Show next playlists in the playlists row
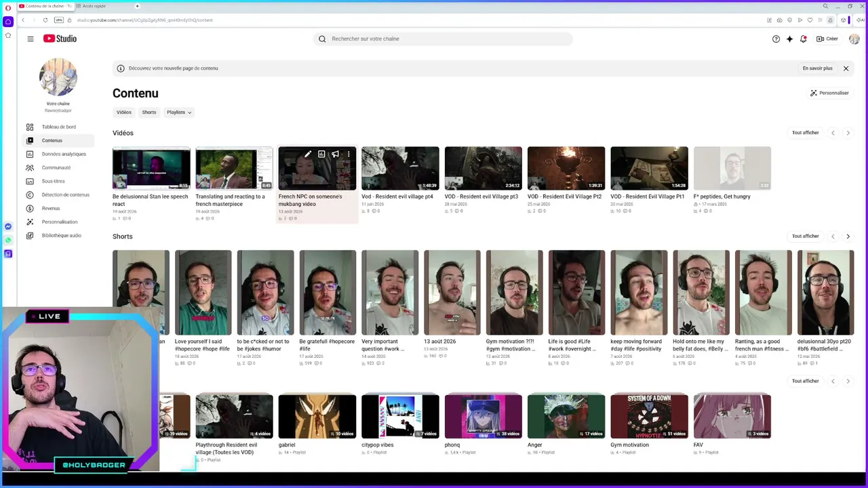Viewport: 868px width, 488px height. click(848, 381)
